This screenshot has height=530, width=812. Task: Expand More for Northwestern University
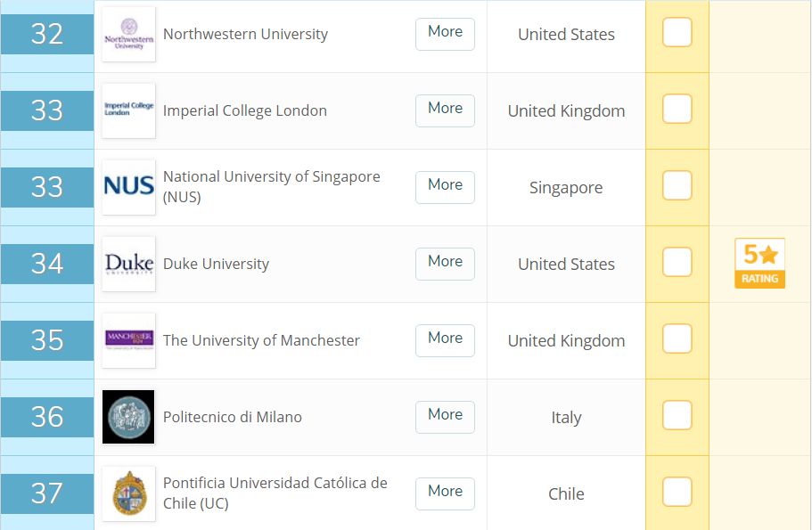click(x=445, y=34)
